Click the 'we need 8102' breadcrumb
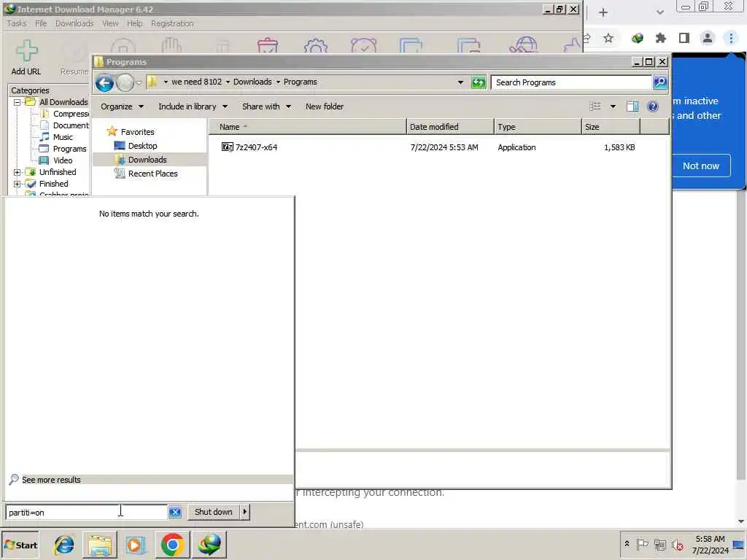 coord(196,82)
